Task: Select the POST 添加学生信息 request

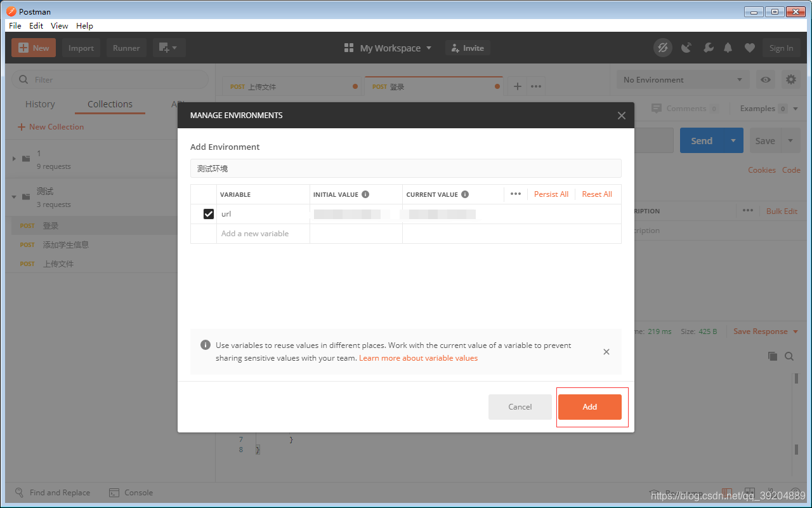Action: coord(91,244)
